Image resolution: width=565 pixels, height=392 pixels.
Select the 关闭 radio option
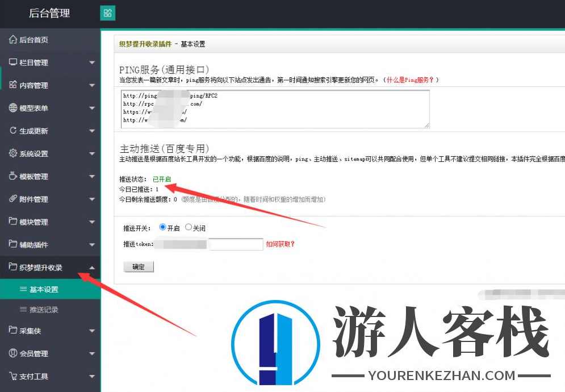190,228
